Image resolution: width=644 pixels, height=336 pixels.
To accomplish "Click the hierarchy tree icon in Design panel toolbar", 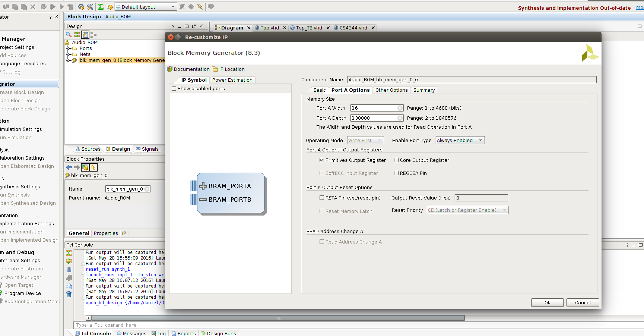I will (93, 34).
